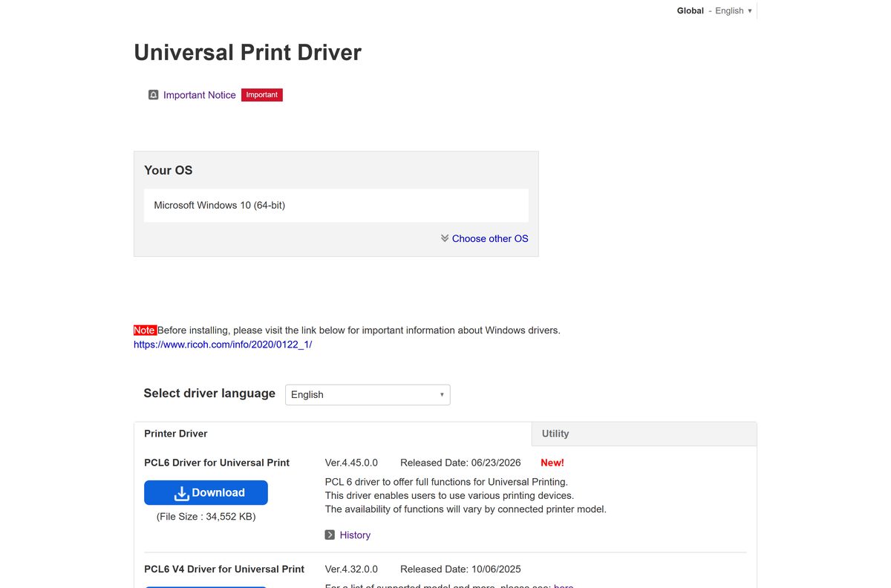
Task: Click the double-chevron icon before Choose other OS
Action: [x=445, y=238]
